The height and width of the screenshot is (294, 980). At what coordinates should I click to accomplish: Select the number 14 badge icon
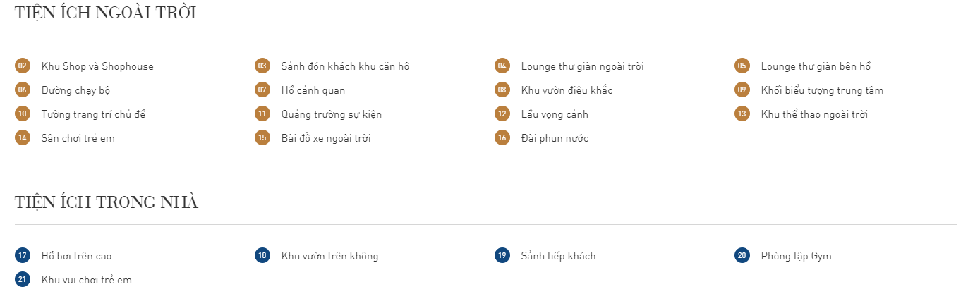coord(23,138)
